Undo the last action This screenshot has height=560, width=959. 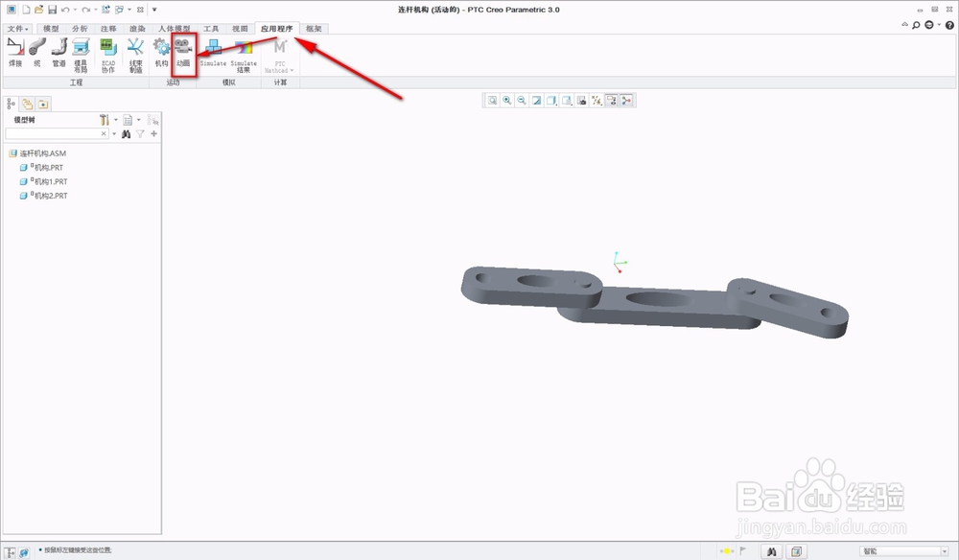click(65, 10)
